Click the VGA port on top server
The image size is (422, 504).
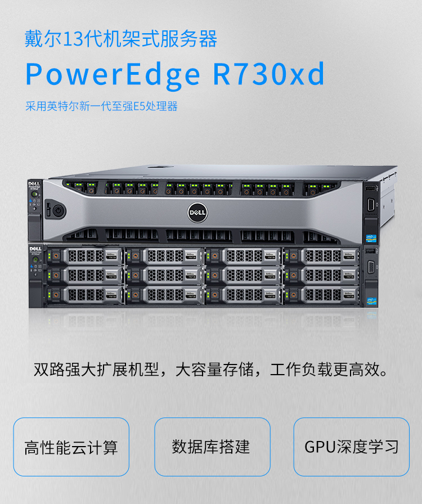click(371, 205)
